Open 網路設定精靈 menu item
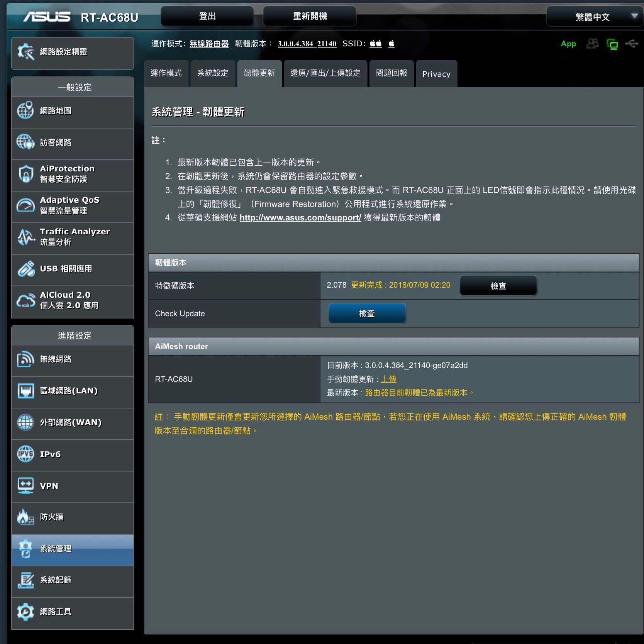644x644 pixels. tap(73, 53)
